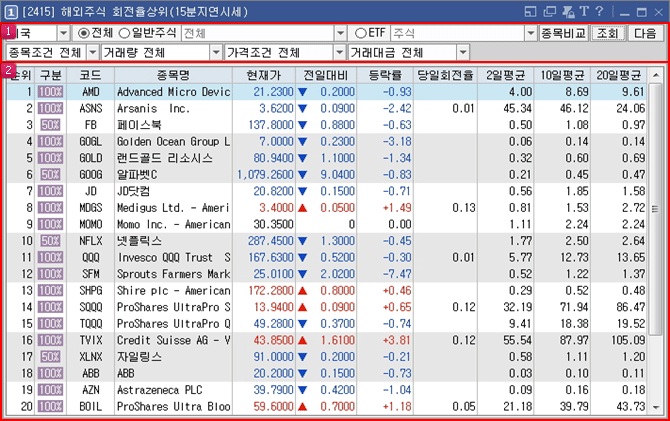Screen dimensions: 670x421
Task: Open the 거래량 전체 dropdown
Action: (x=216, y=53)
